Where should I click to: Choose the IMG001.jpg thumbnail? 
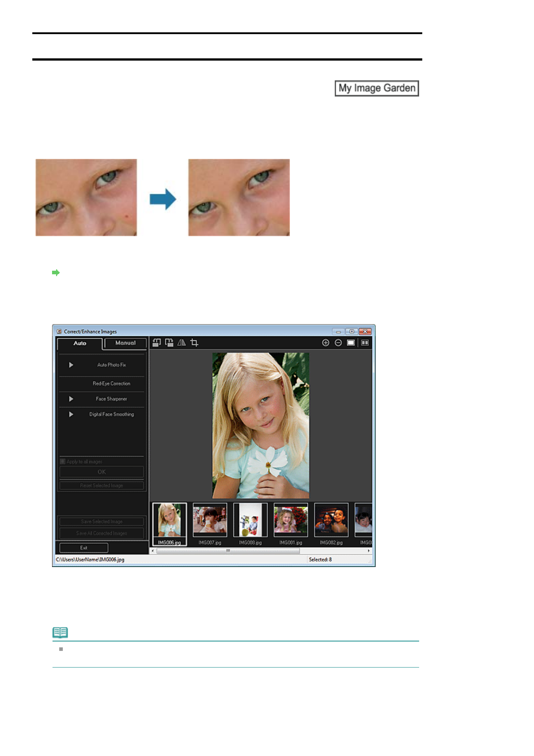291,520
